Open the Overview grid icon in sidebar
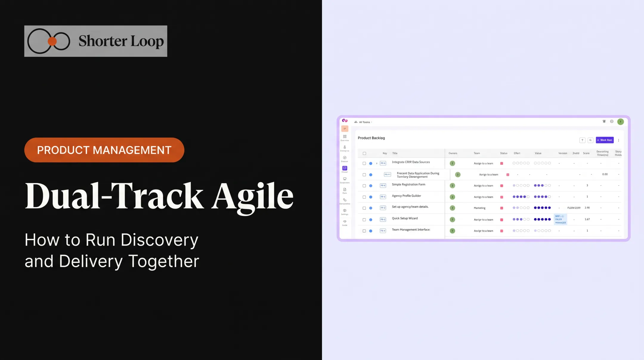Image resolution: width=644 pixels, height=360 pixels. pos(345,136)
